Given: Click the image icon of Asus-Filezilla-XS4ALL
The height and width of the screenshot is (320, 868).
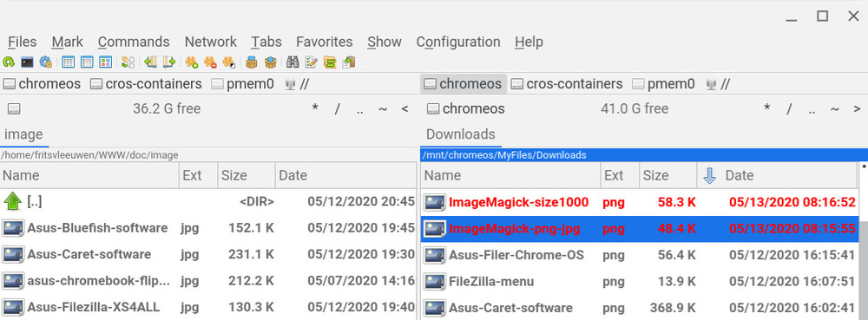Looking at the screenshot, I should click(x=13, y=307).
